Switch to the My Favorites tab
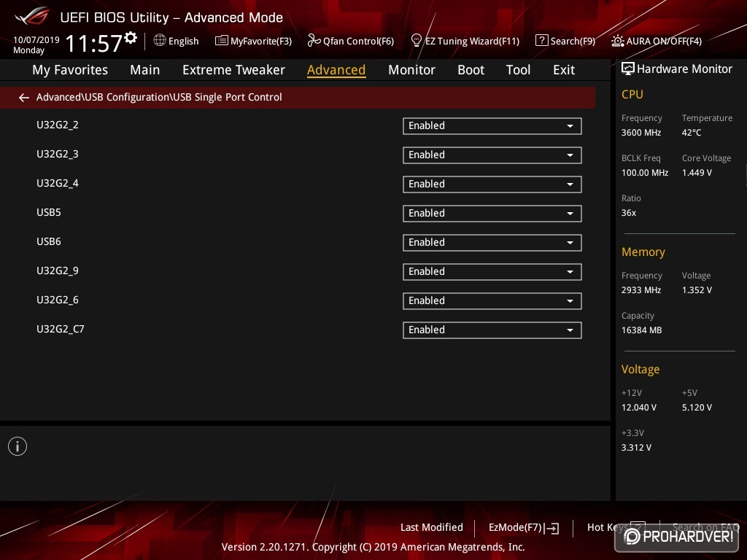The image size is (747, 560). point(70,70)
